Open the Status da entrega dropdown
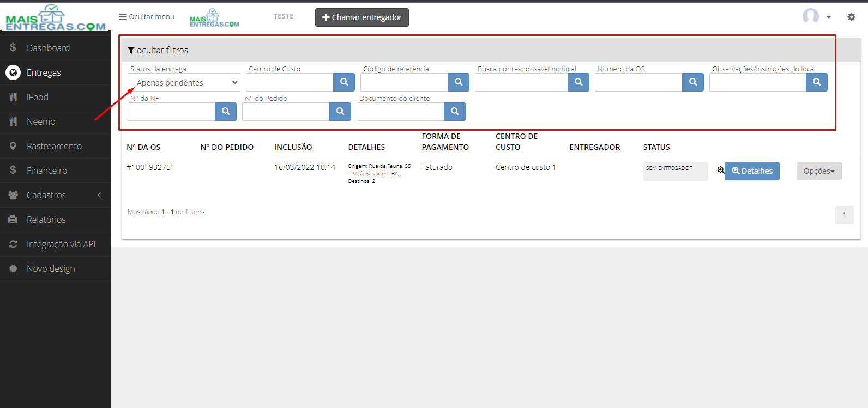This screenshot has width=868, height=408. (184, 83)
